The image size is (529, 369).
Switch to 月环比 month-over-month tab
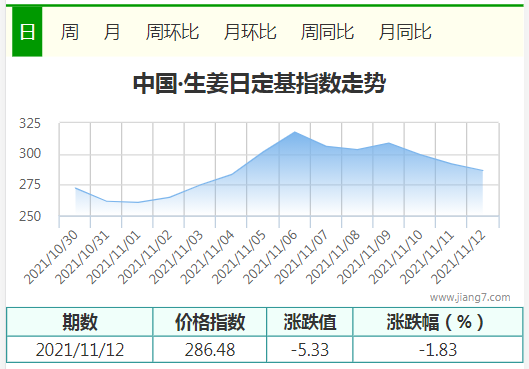coord(250,32)
